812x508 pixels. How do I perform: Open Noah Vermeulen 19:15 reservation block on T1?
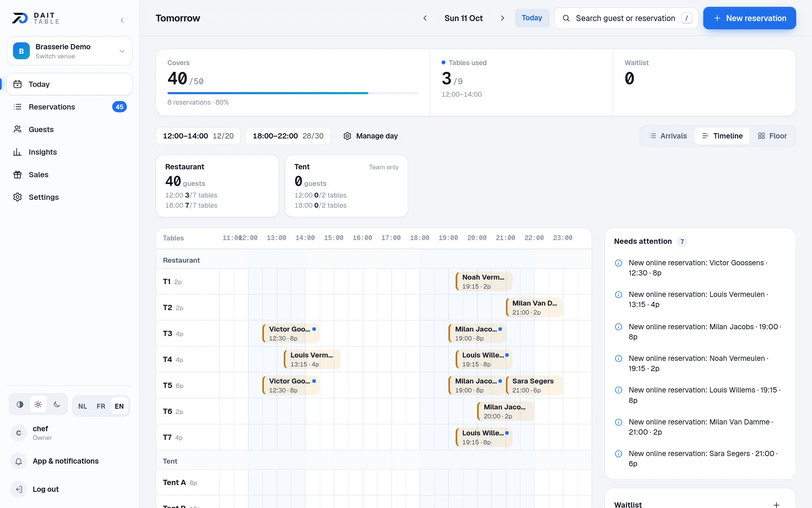tap(484, 281)
